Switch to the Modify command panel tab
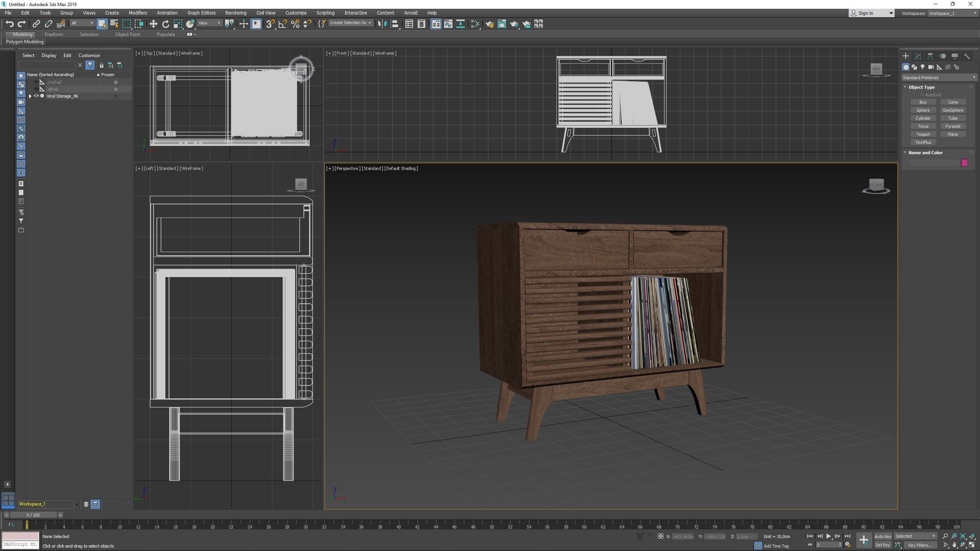The height and width of the screenshot is (551, 980). [x=918, y=56]
